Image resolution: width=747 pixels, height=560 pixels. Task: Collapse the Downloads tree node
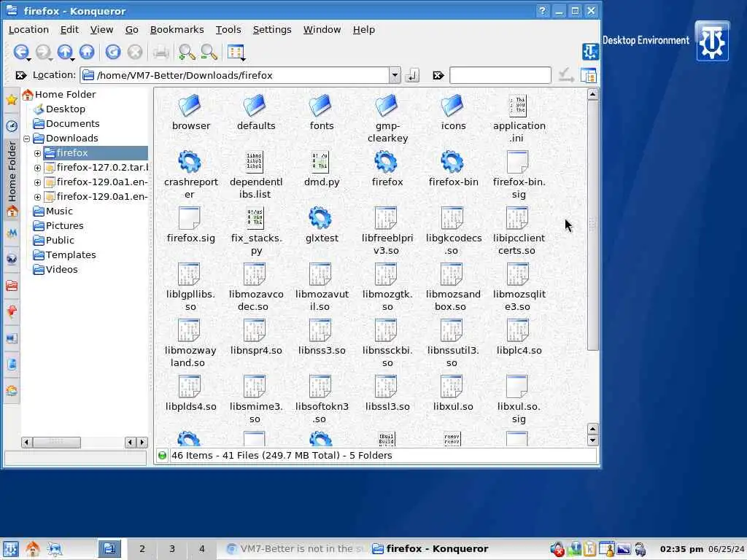click(x=27, y=139)
